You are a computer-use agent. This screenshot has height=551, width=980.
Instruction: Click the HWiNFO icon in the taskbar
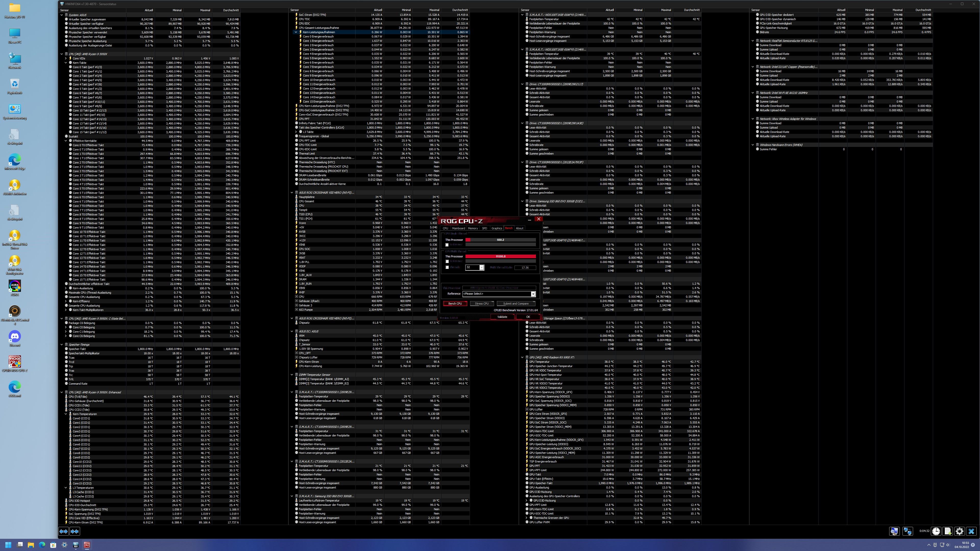(76, 545)
